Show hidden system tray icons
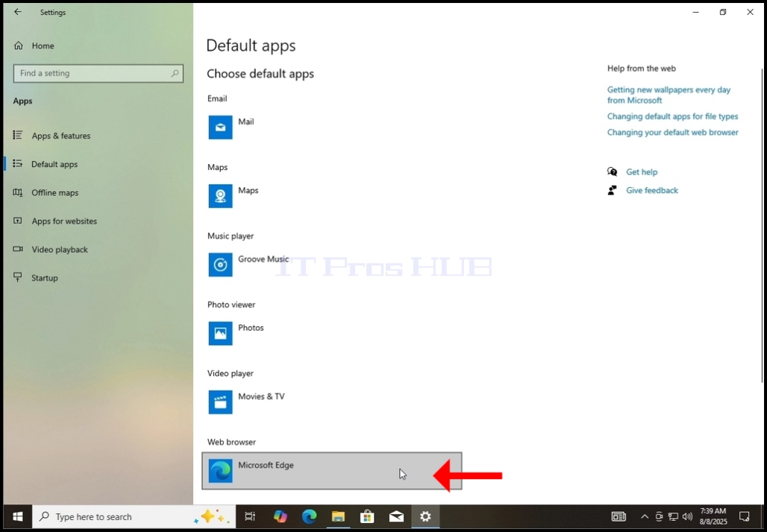 point(645,516)
